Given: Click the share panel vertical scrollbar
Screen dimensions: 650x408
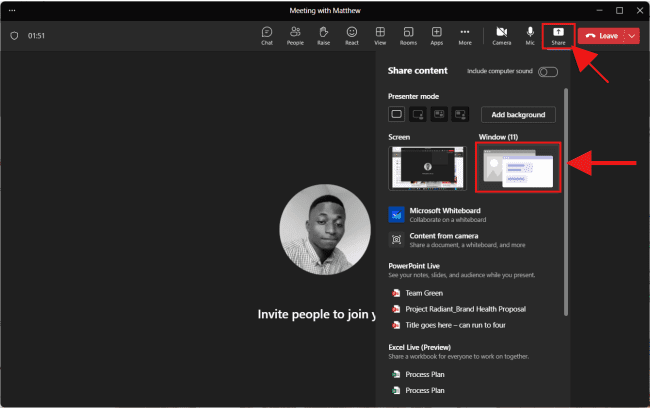Looking at the screenshot, I should (x=568, y=200).
